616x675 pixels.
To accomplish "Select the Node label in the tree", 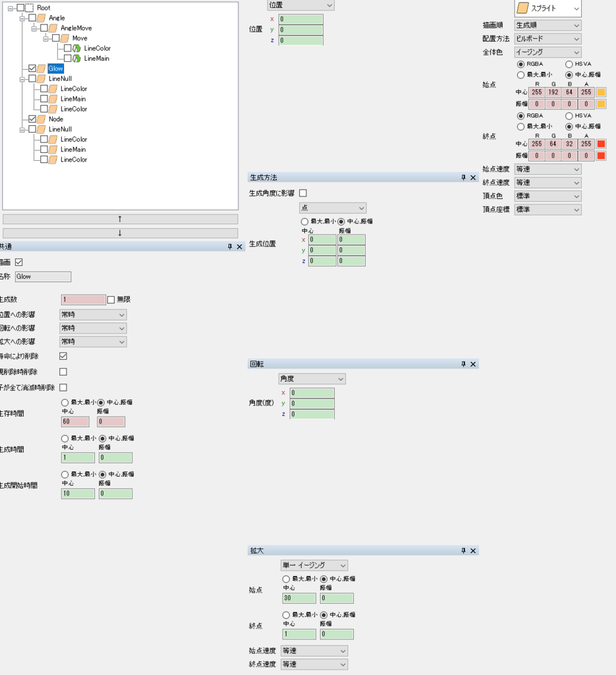I will pos(56,119).
